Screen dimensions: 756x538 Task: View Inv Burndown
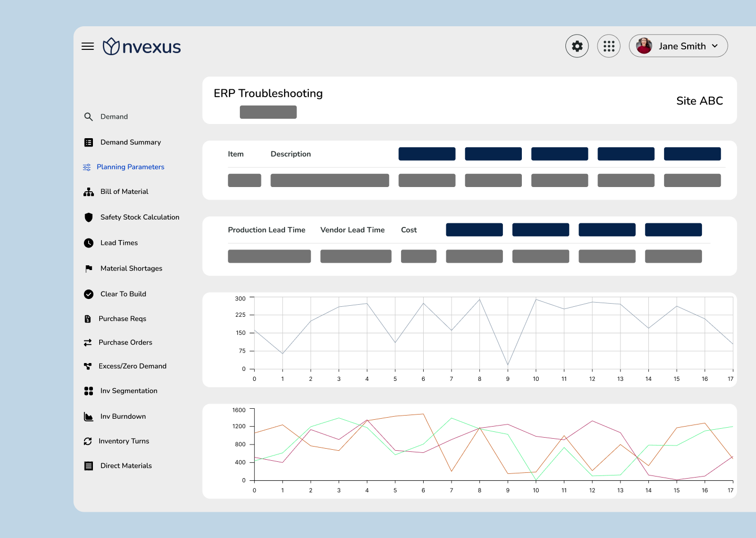pyautogui.click(x=123, y=417)
